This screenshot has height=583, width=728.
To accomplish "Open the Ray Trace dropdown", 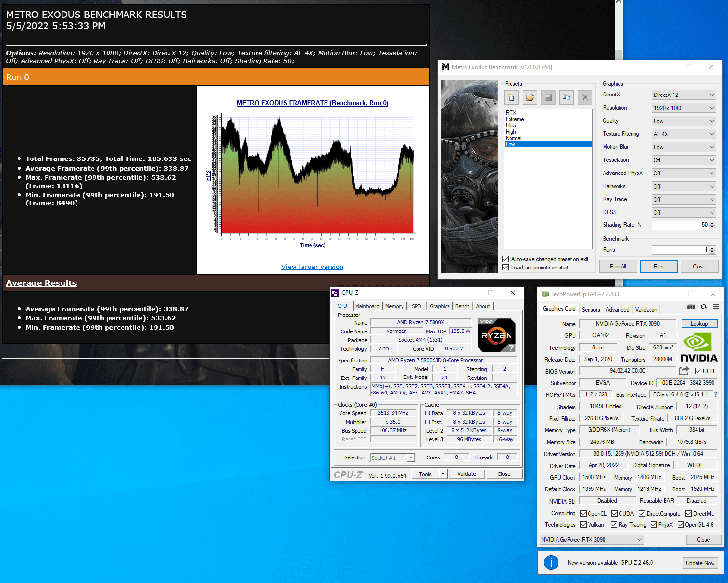I will [684, 200].
